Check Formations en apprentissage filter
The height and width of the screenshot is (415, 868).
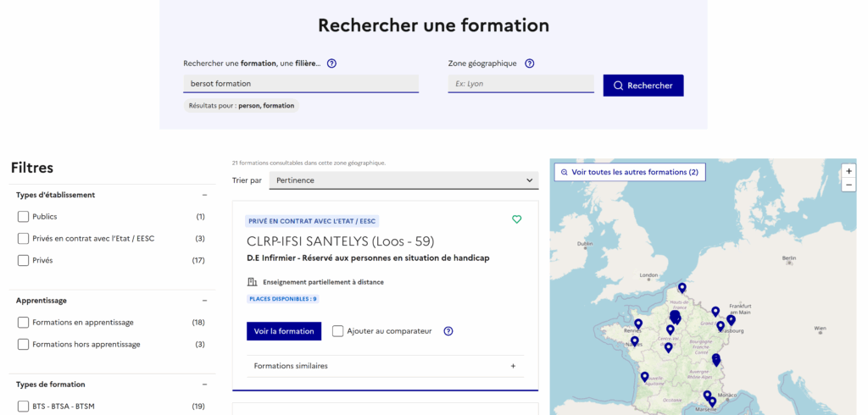[x=24, y=323]
